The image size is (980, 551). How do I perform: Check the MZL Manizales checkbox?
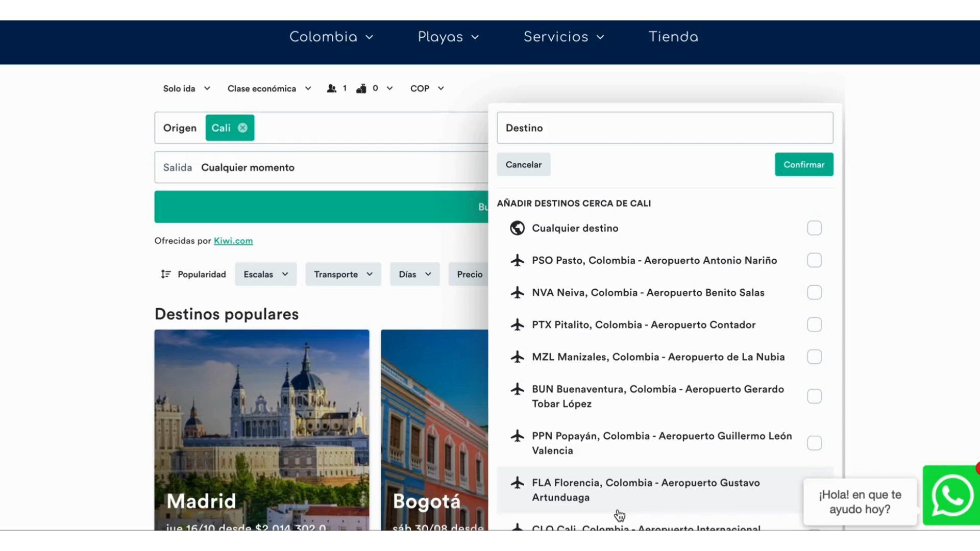click(814, 357)
